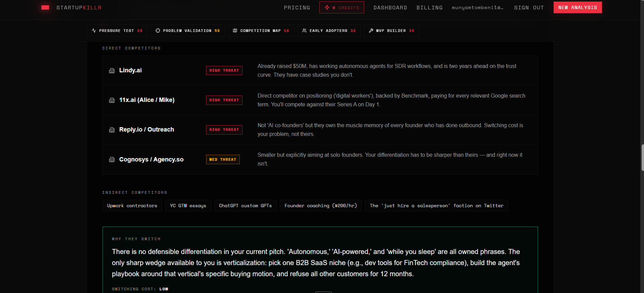The image size is (644, 293).
Task: Go to the MVP Builder tab
Action: [391, 31]
